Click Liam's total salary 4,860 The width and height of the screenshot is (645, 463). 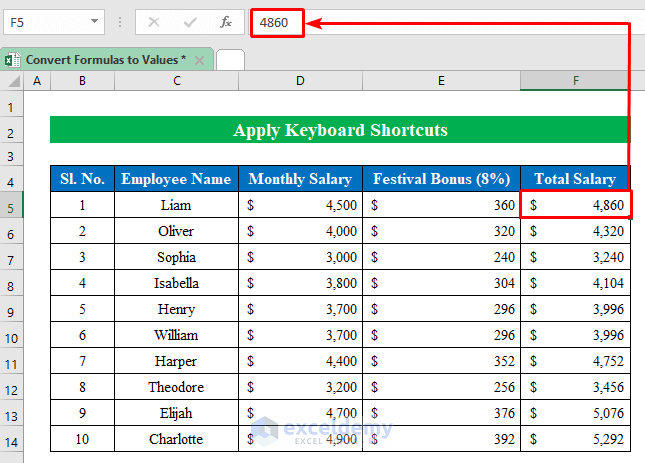(575, 205)
